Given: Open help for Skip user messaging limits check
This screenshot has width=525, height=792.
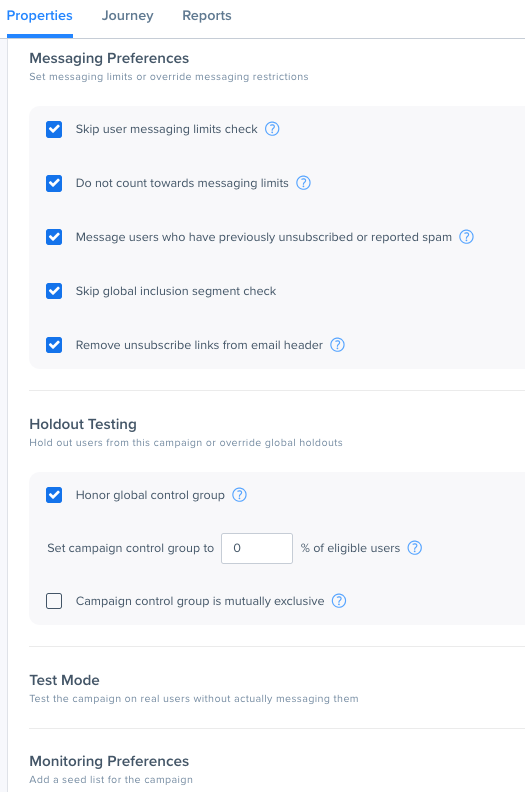Looking at the screenshot, I should click(272, 129).
